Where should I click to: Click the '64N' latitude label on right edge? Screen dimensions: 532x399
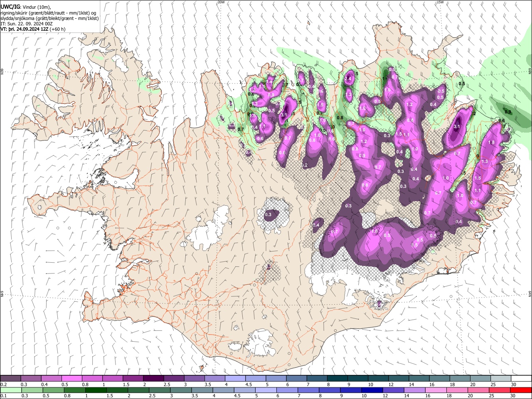530,294
